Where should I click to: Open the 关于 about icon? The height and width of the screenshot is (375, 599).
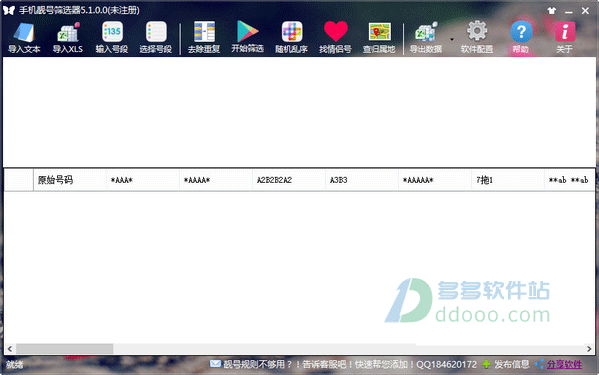coord(565,37)
